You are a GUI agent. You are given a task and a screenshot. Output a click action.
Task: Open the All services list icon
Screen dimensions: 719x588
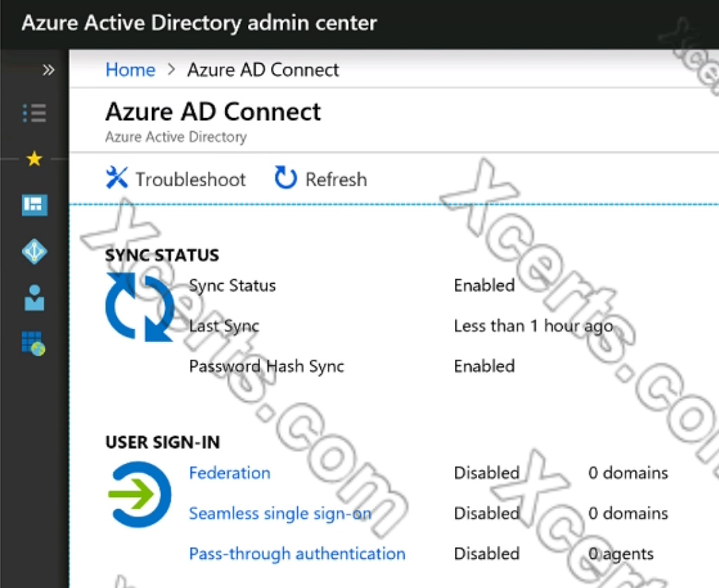pyautogui.click(x=35, y=113)
